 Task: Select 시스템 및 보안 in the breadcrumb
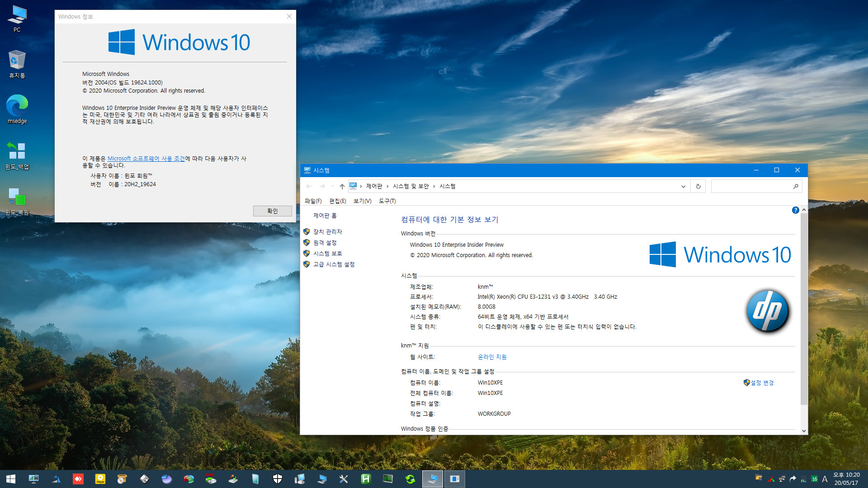point(411,186)
